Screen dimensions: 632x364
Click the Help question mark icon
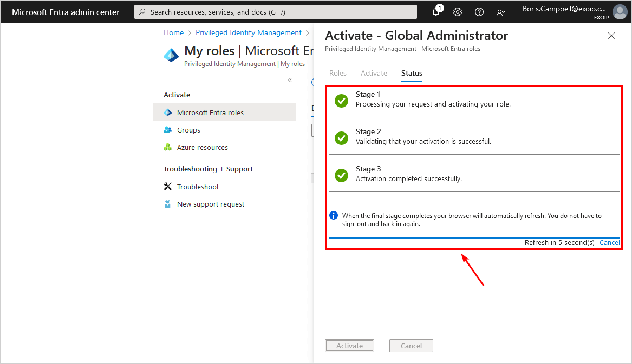pos(479,12)
